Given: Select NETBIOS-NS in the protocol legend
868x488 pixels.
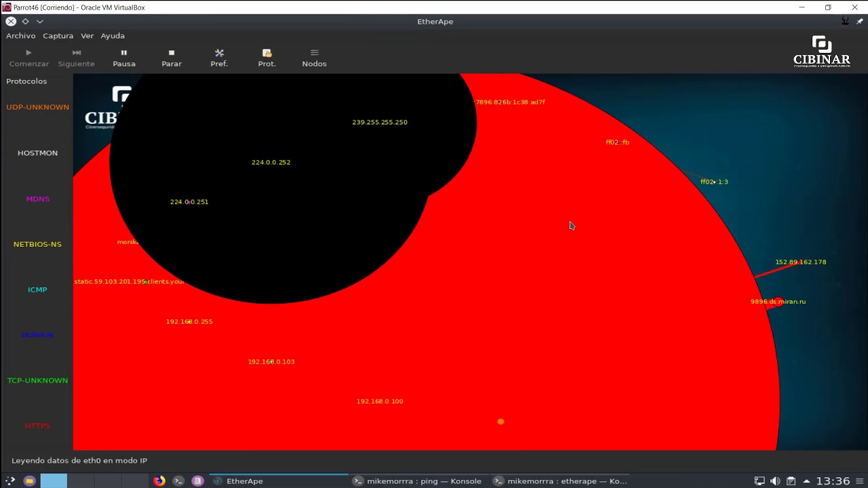Looking at the screenshot, I should (37, 244).
